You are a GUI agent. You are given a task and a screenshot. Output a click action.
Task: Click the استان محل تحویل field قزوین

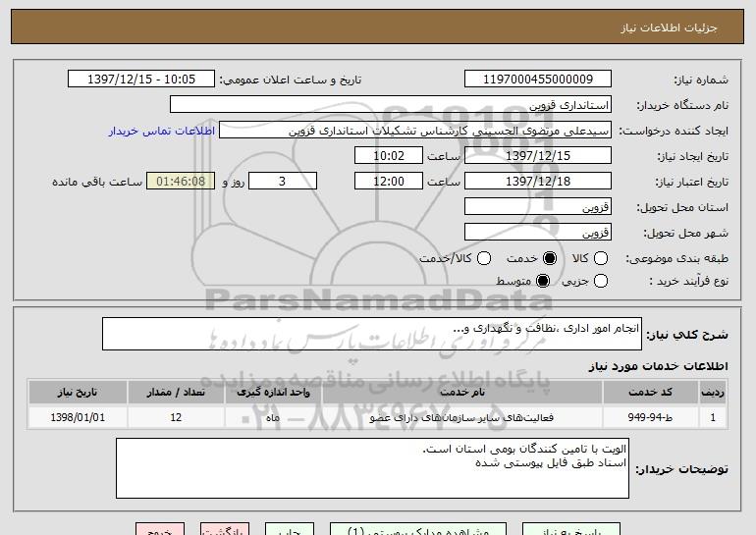coord(538,207)
